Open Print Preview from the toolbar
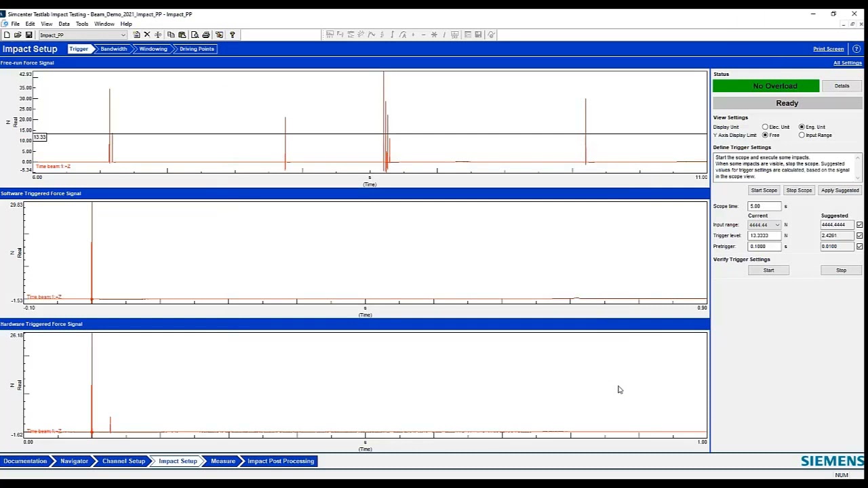Viewport: 868px width, 488px height. [x=195, y=35]
